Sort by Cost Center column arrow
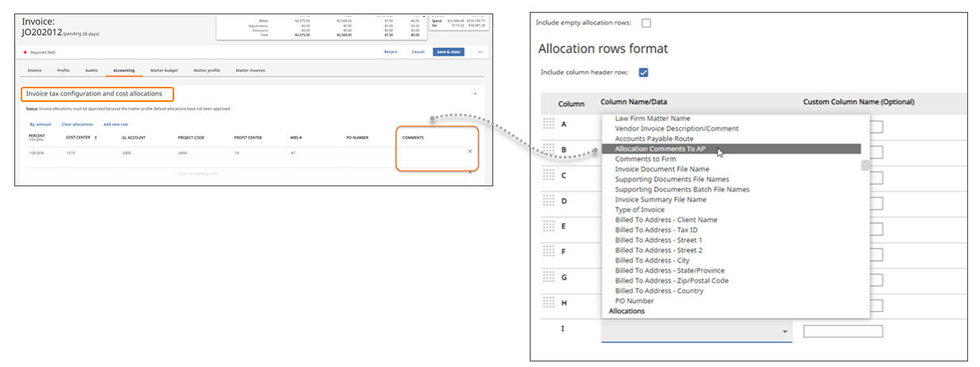This screenshot has height=367, width=980. coord(96,137)
